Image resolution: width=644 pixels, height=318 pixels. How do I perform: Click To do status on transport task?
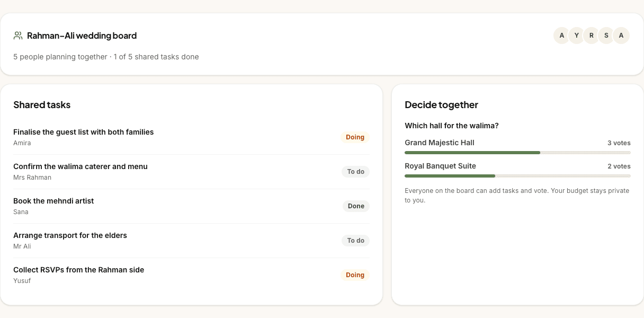tap(355, 241)
